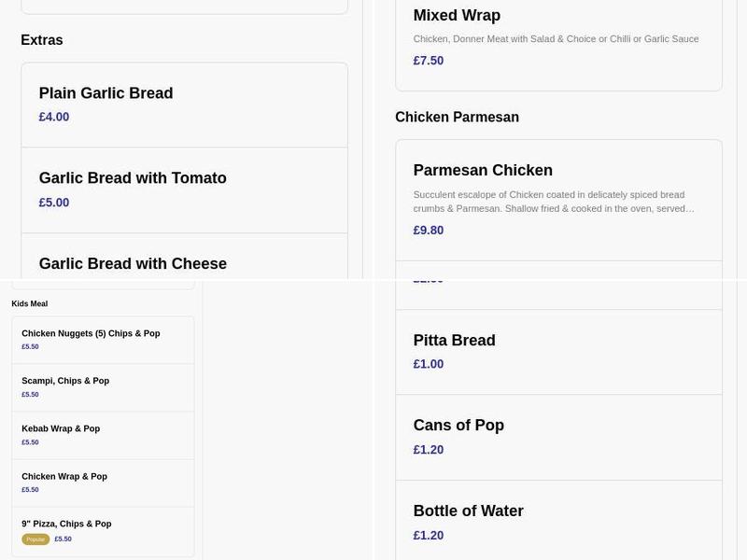Click the Chicken Parmesan section heading
The width and height of the screenshot is (747, 560).
tap(456, 117)
